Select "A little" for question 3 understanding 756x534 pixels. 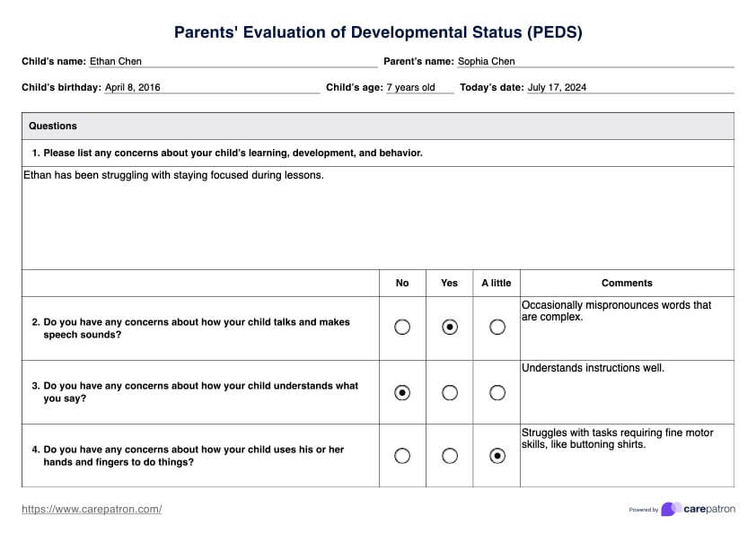pos(497,392)
